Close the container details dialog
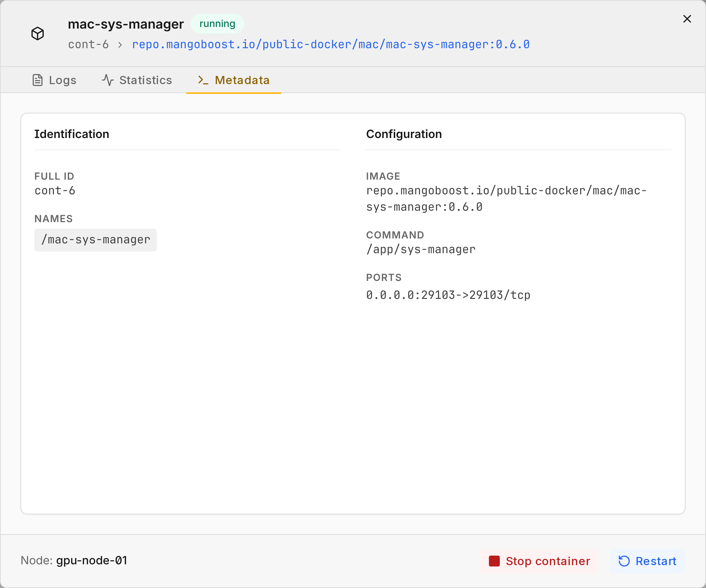This screenshot has width=706, height=588. click(x=687, y=19)
